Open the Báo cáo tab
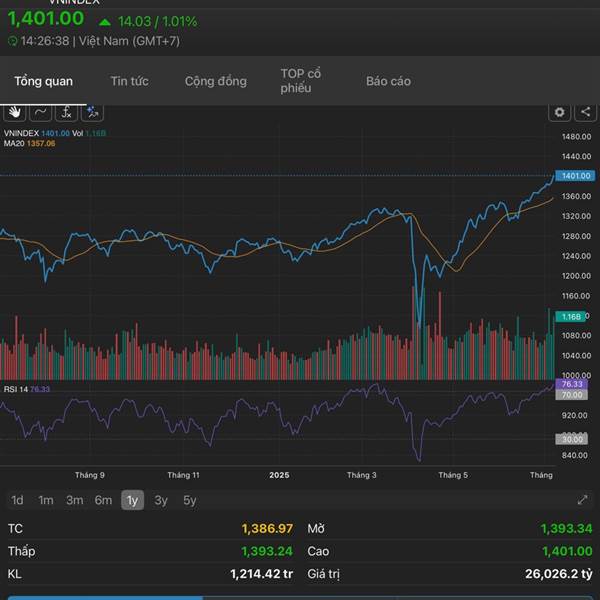600x600 pixels. click(x=388, y=81)
